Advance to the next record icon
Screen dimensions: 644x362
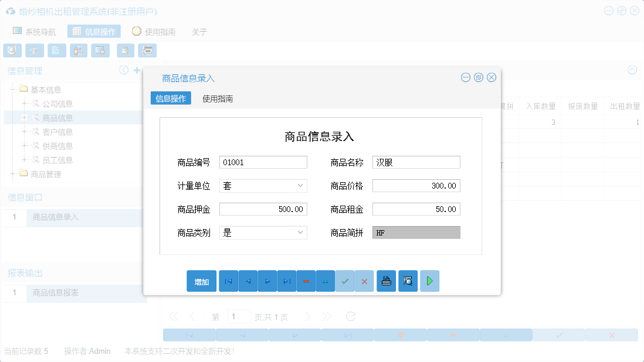pos(267,281)
